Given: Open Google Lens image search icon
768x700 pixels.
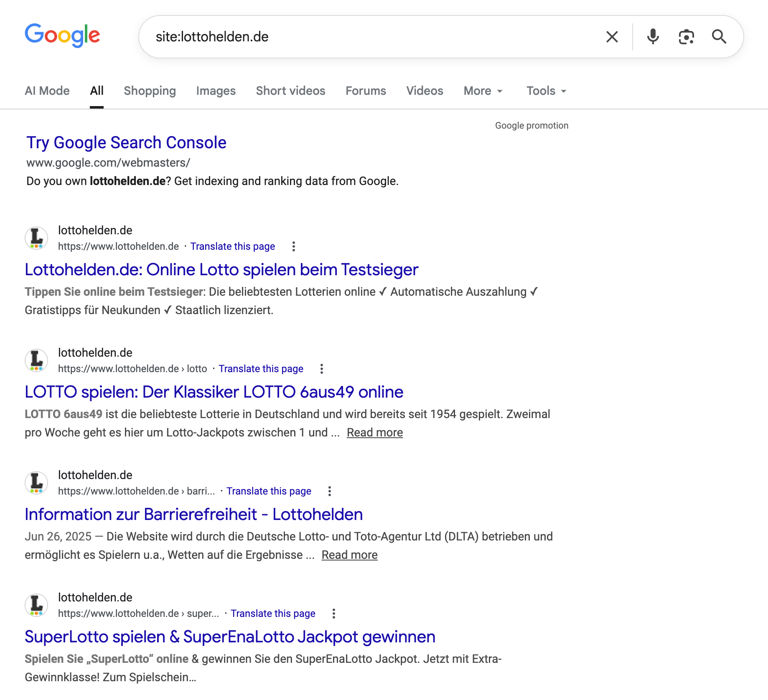Looking at the screenshot, I should click(x=686, y=37).
